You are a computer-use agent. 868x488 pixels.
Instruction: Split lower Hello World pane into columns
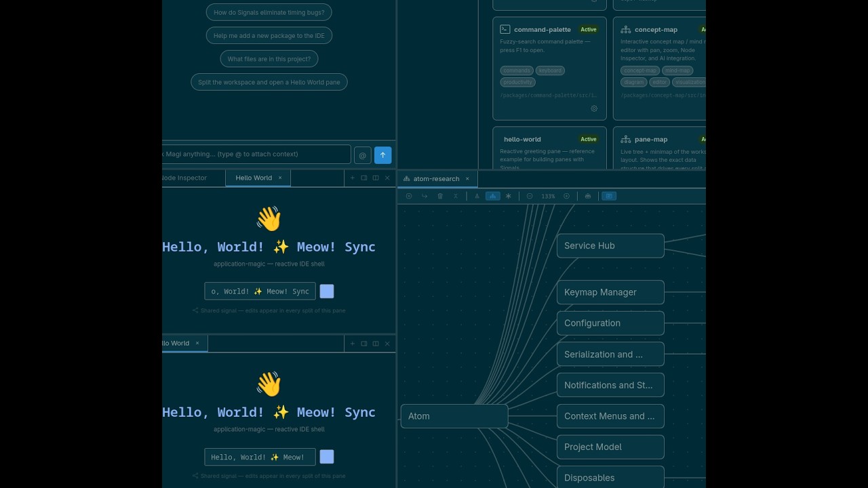pyautogui.click(x=376, y=344)
